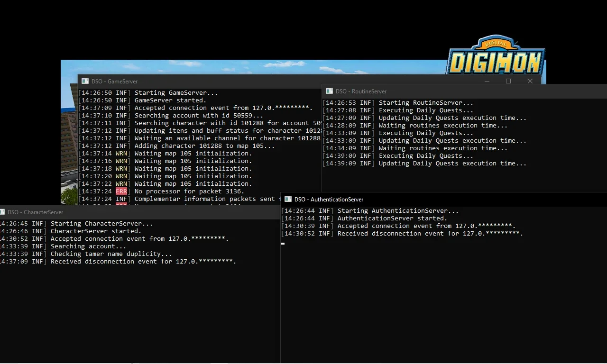The image size is (607, 364).
Task: Click 'Checking tamer name duplicity...' log line
Action: pos(111,254)
